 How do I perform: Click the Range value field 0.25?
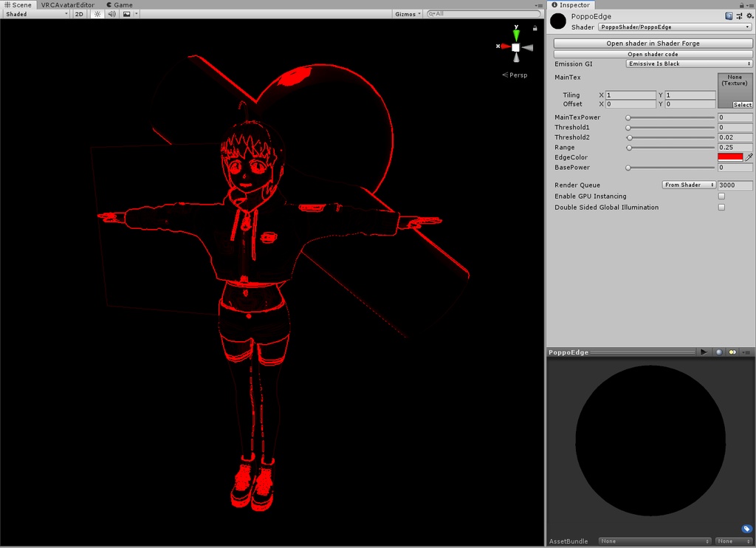[x=735, y=148]
